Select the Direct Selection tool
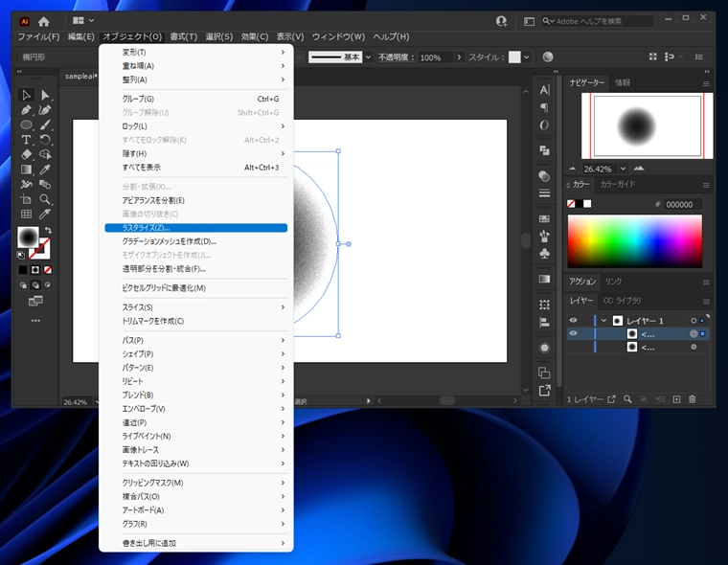 pyautogui.click(x=45, y=95)
